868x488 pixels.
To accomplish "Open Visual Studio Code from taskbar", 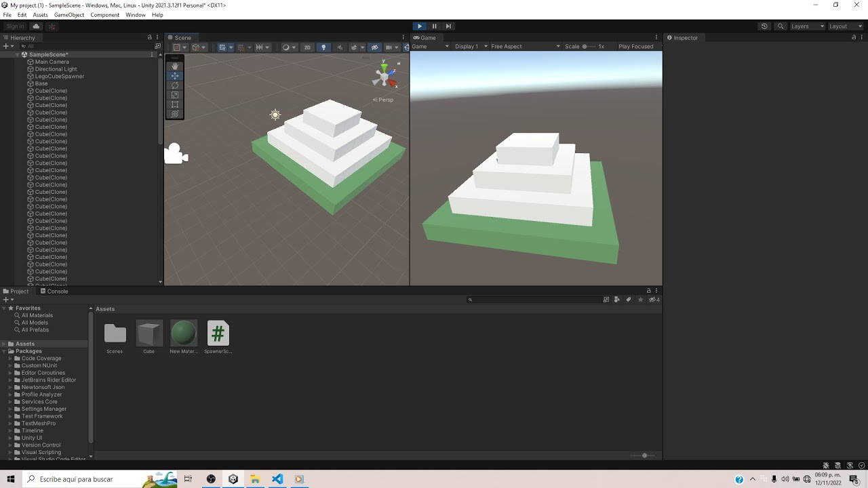I will (277, 479).
